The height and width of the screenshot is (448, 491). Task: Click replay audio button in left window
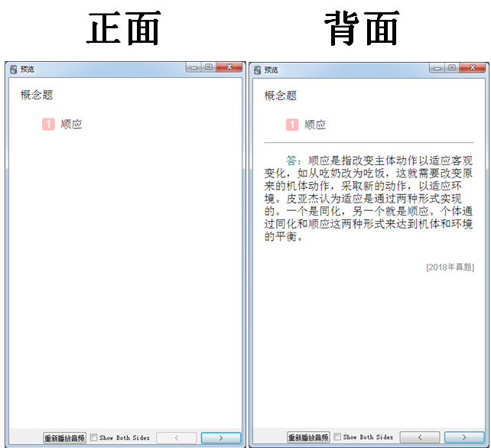[64, 438]
